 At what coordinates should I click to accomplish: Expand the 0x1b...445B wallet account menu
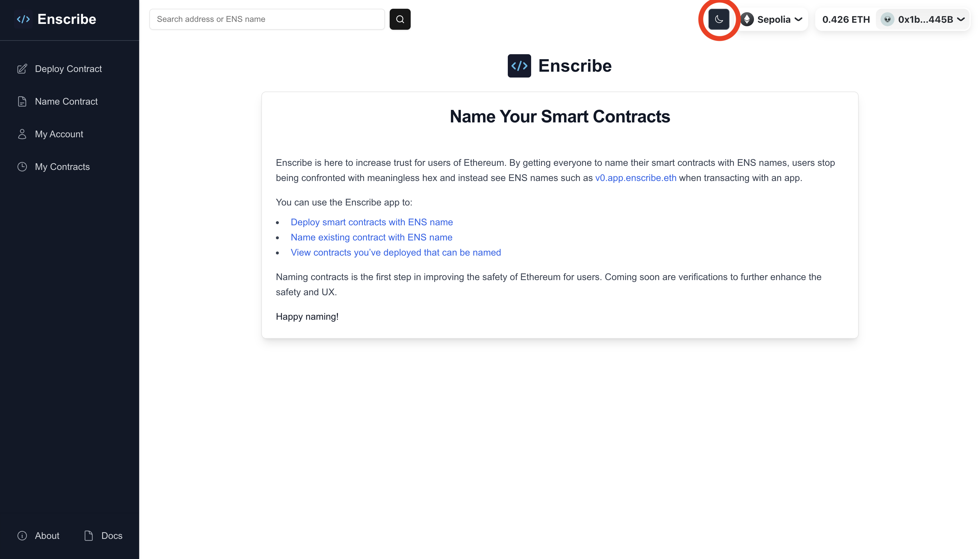(x=923, y=19)
